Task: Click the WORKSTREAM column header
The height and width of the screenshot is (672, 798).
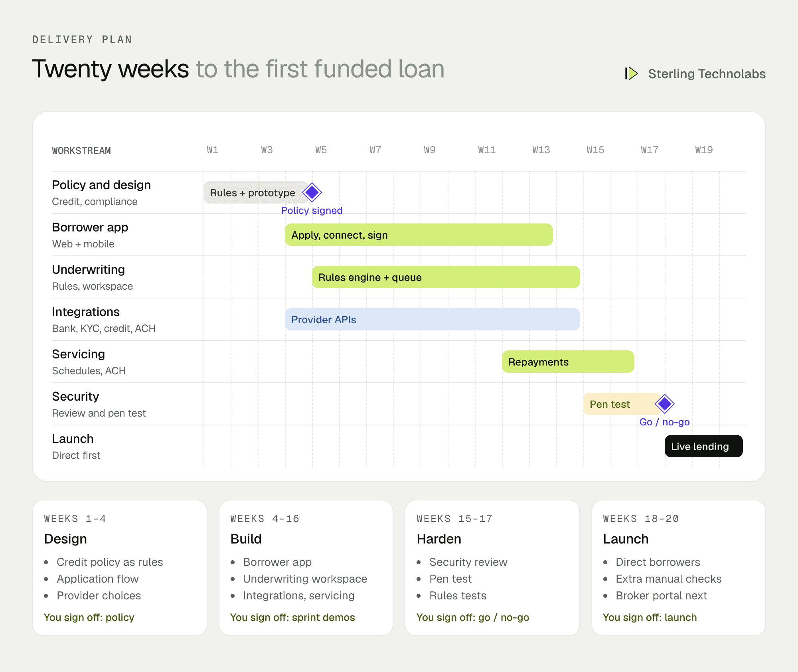Action: click(x=81, y=151)
